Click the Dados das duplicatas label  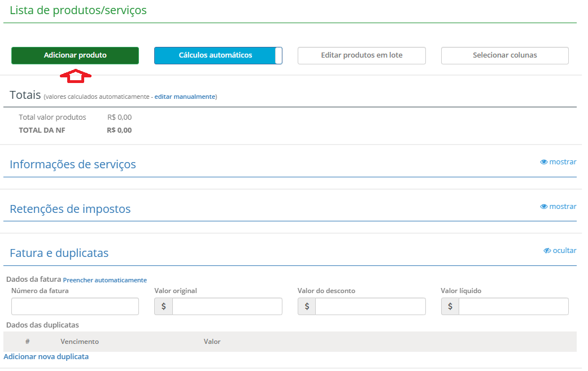(43, 325)
